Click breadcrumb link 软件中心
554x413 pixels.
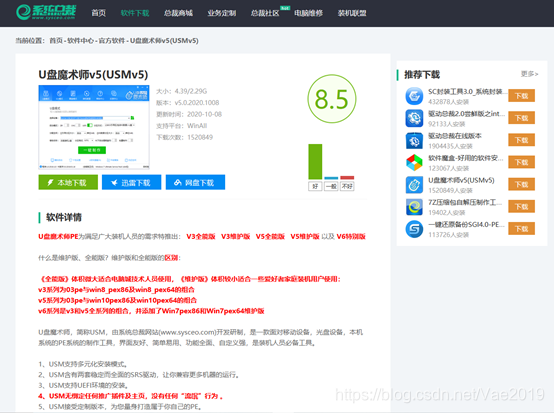click(80, 41)
